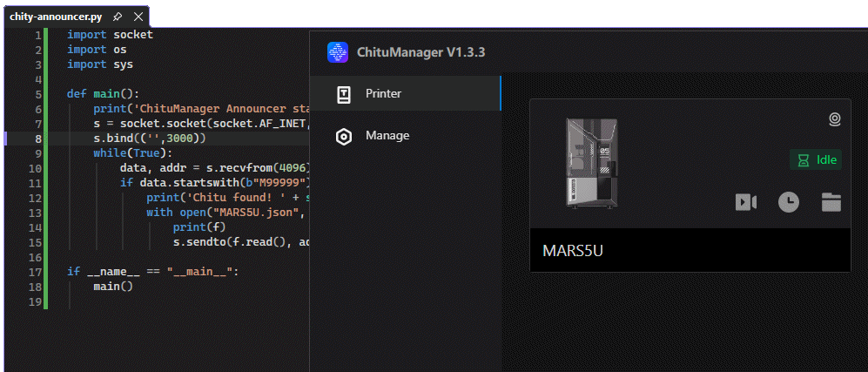Open the printer files folder icon
This screenshot has height=372, width=868.
coord(831,202)
